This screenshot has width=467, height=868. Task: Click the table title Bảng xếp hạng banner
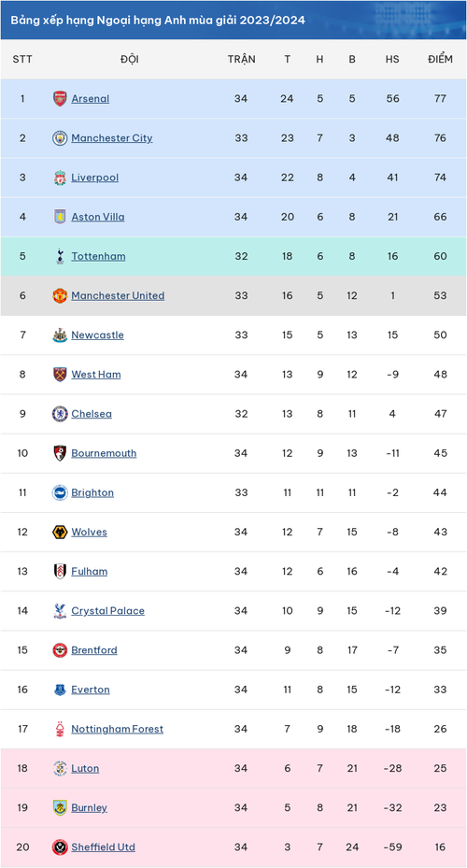[233, 20]
